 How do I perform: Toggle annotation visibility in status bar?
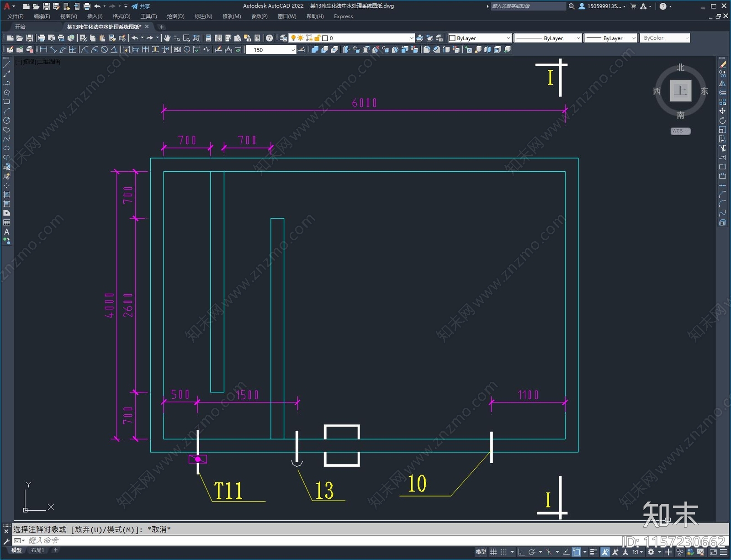click(x=605, y=552)
